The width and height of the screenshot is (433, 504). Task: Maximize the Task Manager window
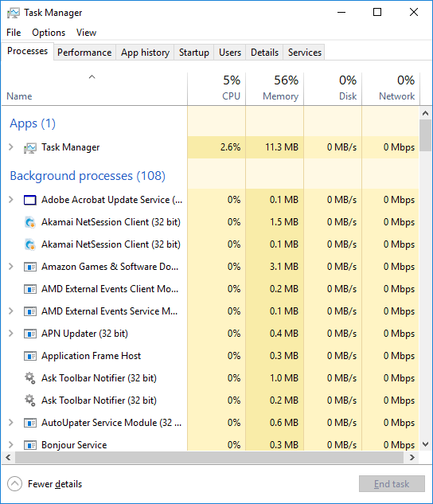377,13
